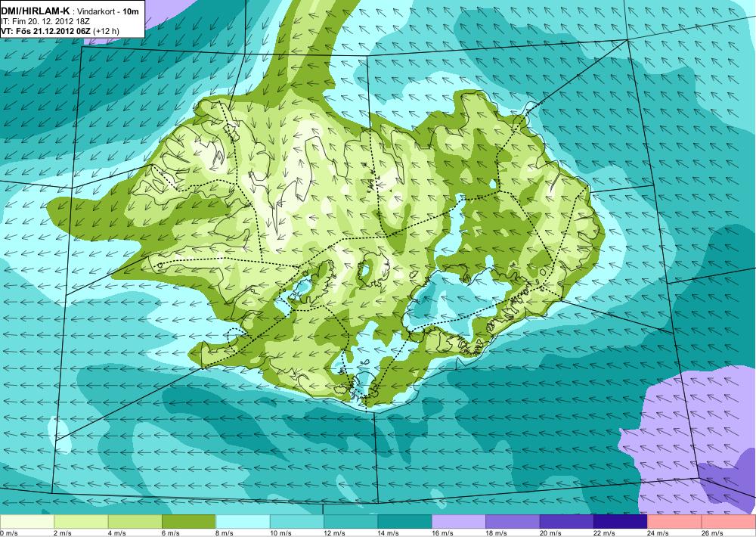Click the 'Vindarkort - 10m' map title
Image resolution: width=756 pixels, height=537 pixels.
(108, 11)
